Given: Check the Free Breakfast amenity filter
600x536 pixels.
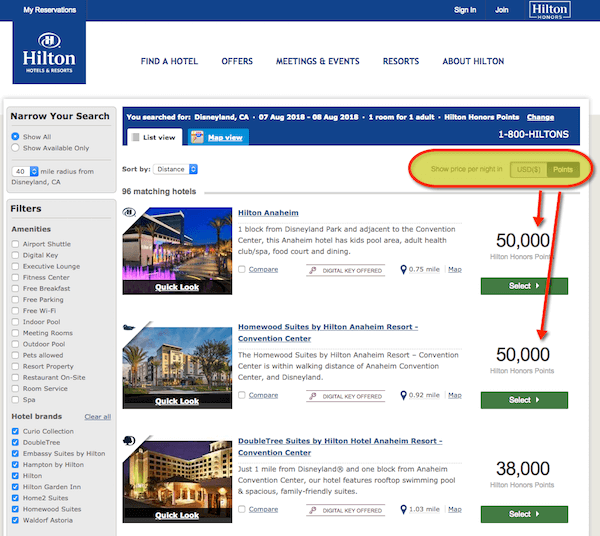Looking at the screenshot, I should point(15,288).
